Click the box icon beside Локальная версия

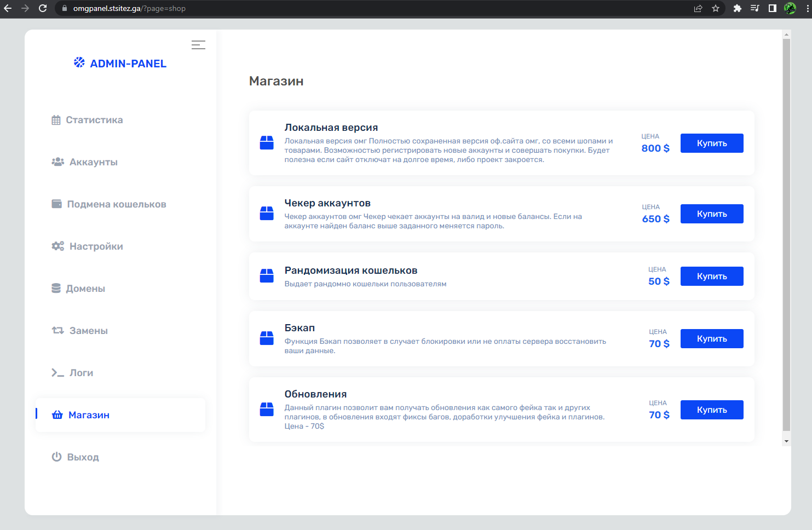click(267, 143)
